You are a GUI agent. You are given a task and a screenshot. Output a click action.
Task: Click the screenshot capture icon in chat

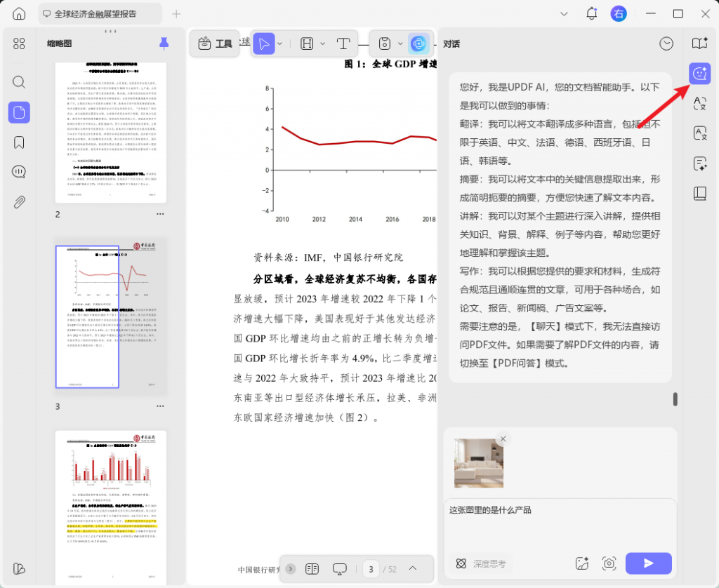[609, 563]
